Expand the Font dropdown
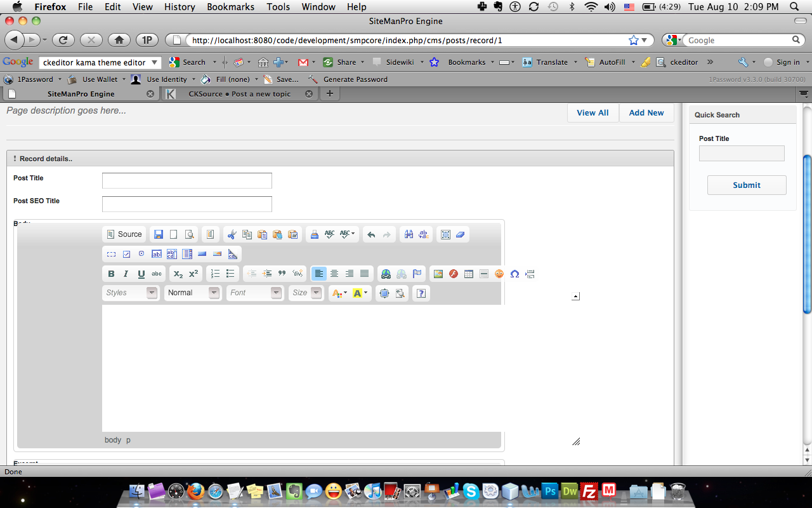This screenshot has height=508, width=812. point(254,293)
